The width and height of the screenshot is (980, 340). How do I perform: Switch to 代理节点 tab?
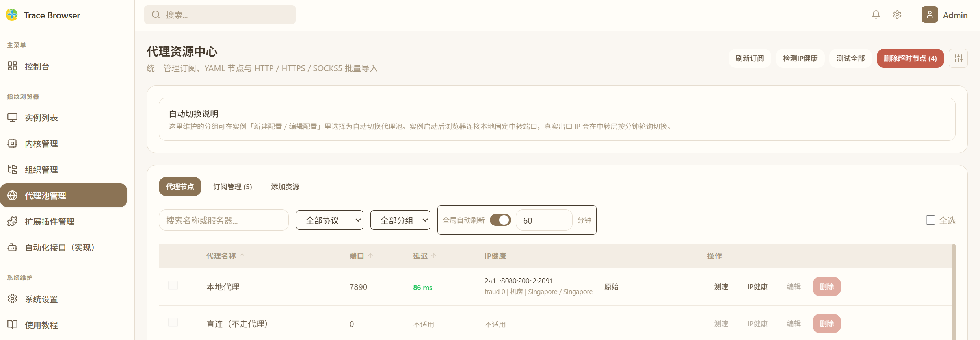click(x=180, y=187)
